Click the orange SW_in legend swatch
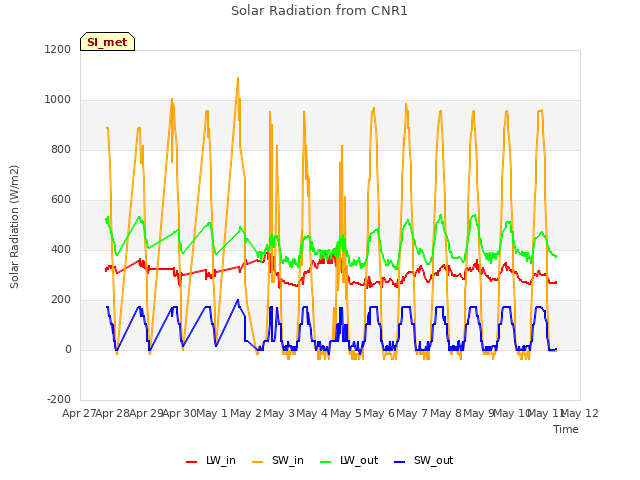Image resolution: width=640 pixels, height=480 pixels. click(258, 462)
